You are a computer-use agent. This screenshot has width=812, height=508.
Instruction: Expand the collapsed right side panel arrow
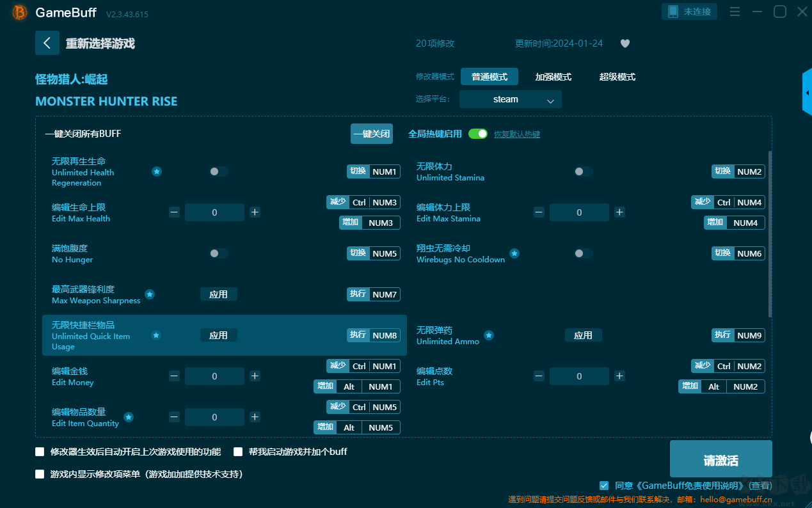[807, 93]
